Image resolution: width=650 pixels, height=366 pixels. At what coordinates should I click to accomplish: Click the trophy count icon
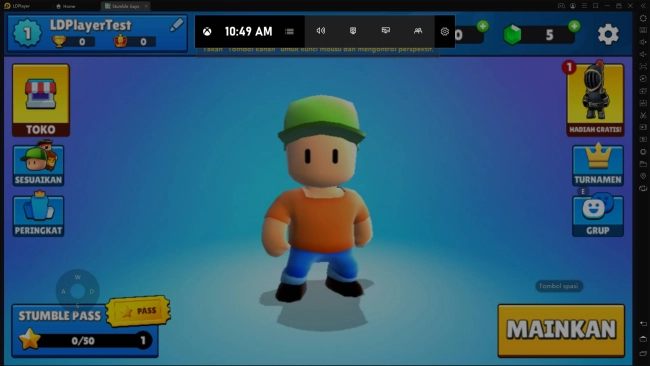(x=59, y=41)
